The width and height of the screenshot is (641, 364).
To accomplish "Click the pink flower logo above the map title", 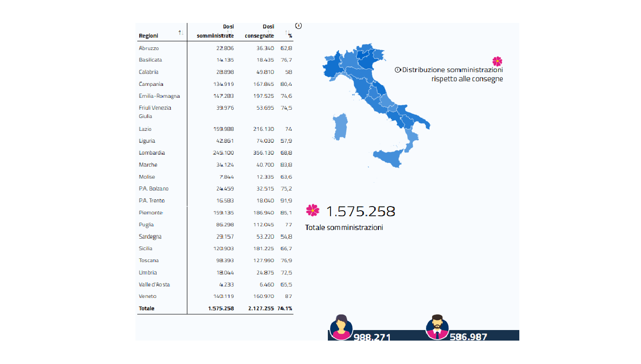I will (x=497, y=61).
